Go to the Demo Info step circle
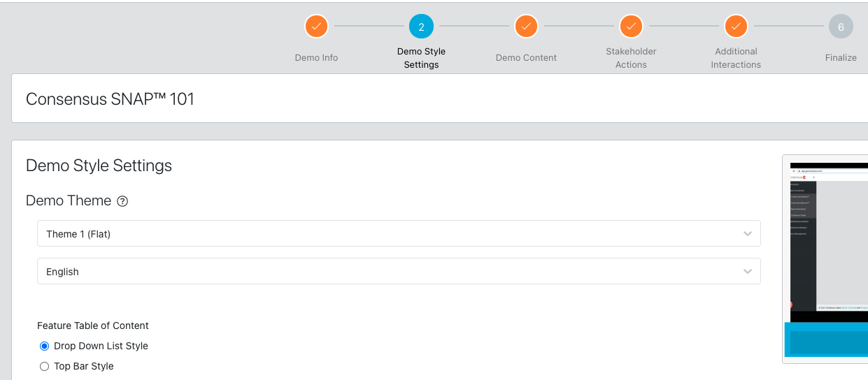This screenshot has width=868, height=380. (316, 27)
